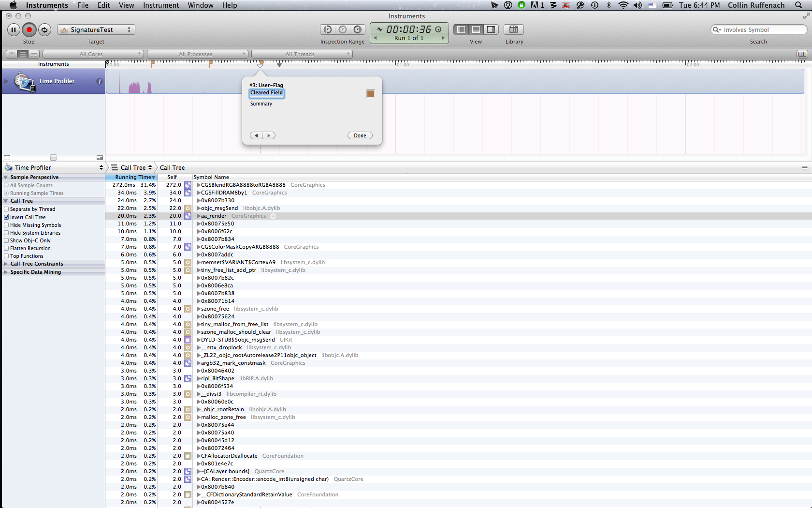Expand the Time Profiler track disclosure triangle
Image resolution: width=812 pixels, height=508 pixels.
[x=6, y=81]
